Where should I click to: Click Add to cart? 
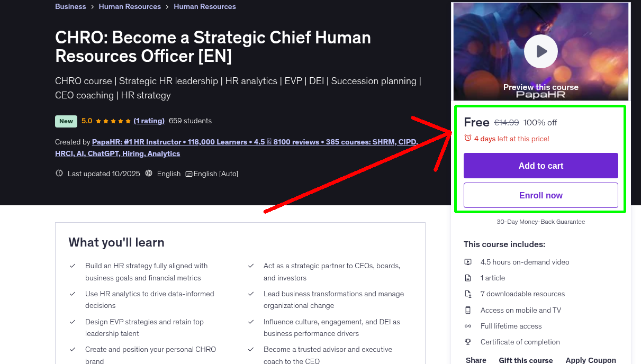tap(540, 165)
